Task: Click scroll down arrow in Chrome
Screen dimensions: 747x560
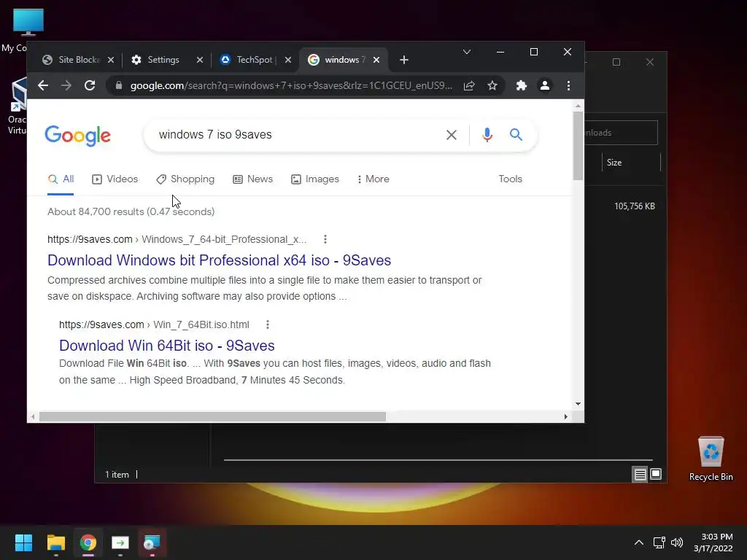Action: 578,404
